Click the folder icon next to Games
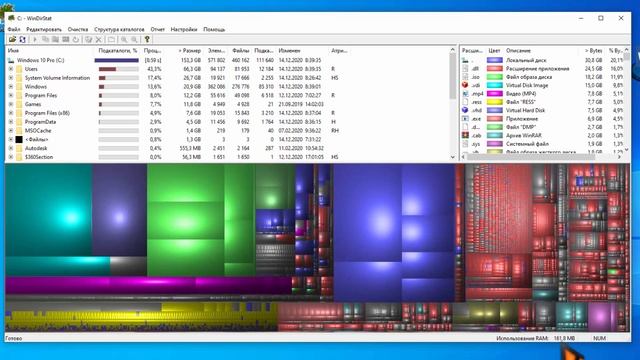This screenshot has width=640, height=360. pos(19,104)
